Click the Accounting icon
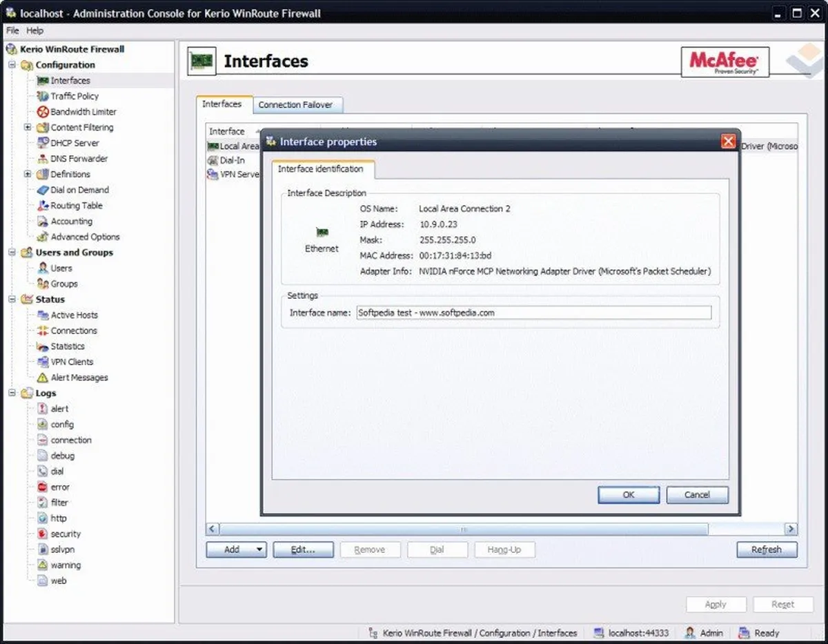Viewport: 828px width, 644px height. click(43, 222)
